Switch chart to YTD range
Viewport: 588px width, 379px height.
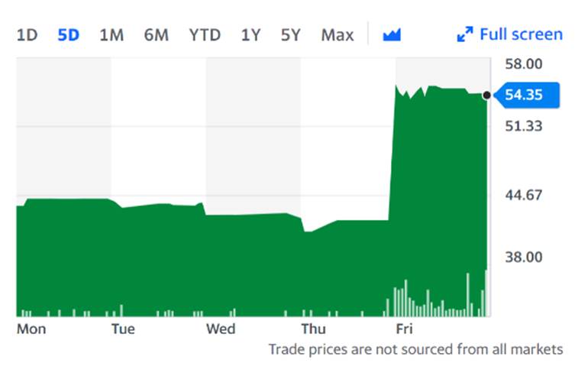(x=205, y=35)
